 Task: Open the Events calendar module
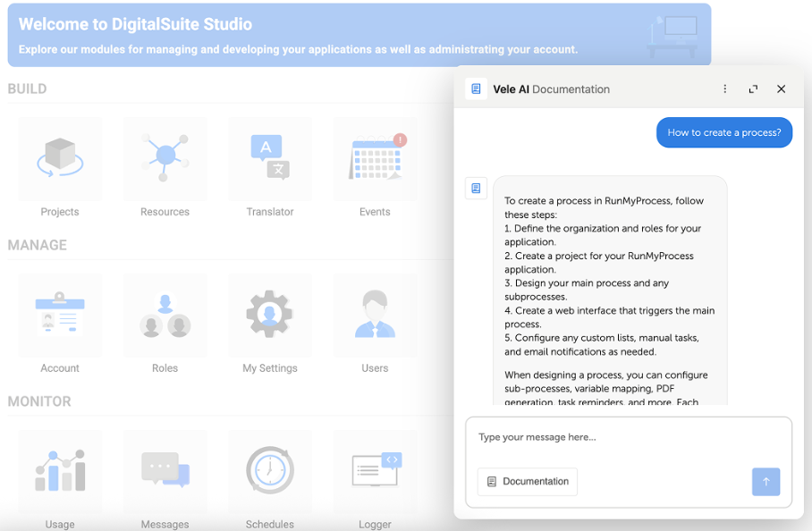[x=375, y=159]
